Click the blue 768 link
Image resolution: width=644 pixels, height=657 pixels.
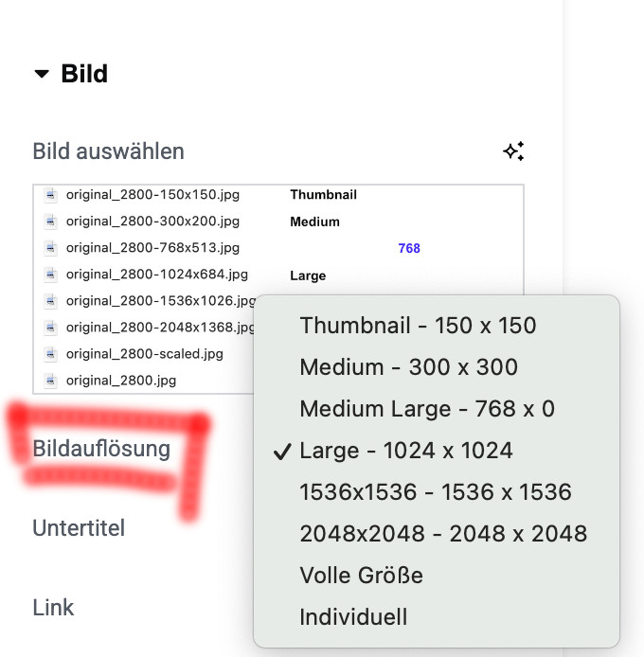(x=409, y=248)
